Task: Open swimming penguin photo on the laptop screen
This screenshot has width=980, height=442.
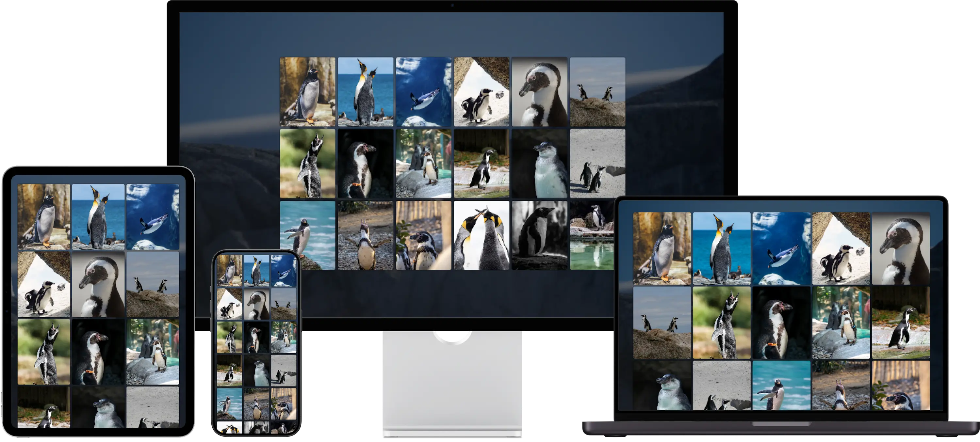Action: point(781,248)
